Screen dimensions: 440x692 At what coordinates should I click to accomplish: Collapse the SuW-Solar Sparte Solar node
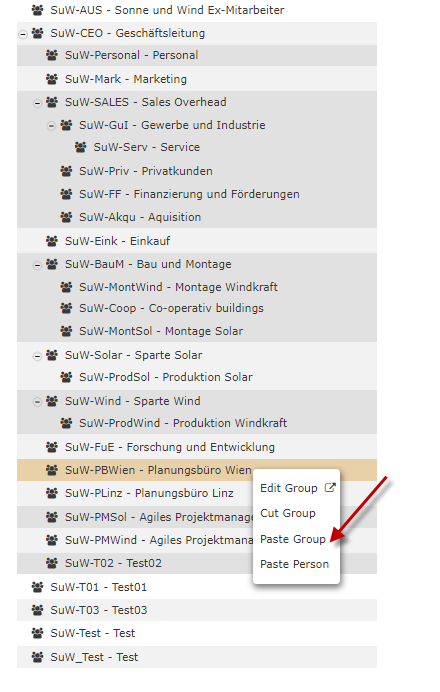pyautogui.click(x=37, y=356)
